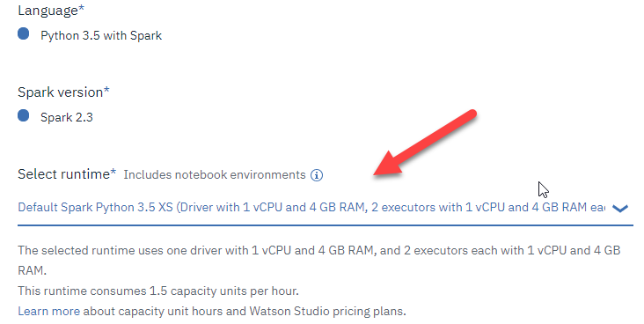
Task: Click the Watson Studio pricing plans text
Action: [327, 312]
